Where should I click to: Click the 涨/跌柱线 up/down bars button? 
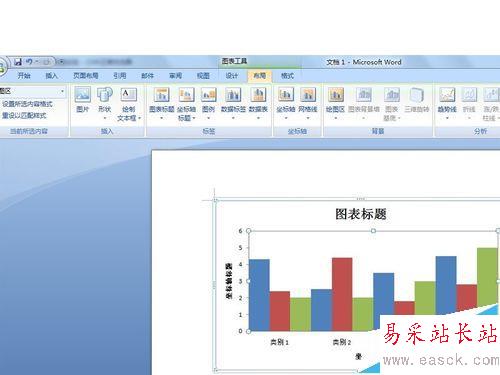(491, 104)
